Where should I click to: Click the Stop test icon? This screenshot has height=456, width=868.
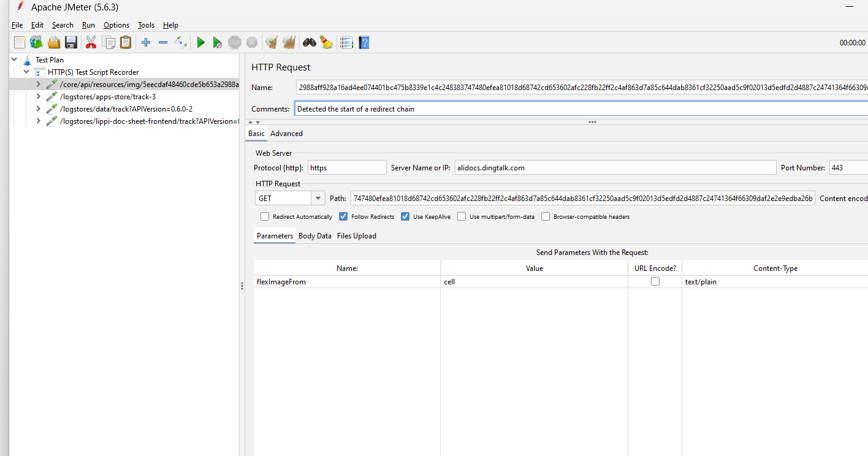(x=235, y=42)
